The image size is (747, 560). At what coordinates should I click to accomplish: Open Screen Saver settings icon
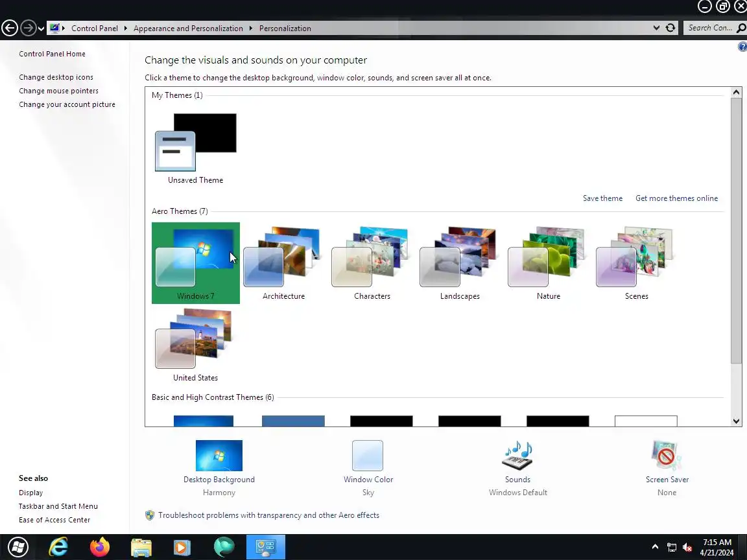(667, 455)
